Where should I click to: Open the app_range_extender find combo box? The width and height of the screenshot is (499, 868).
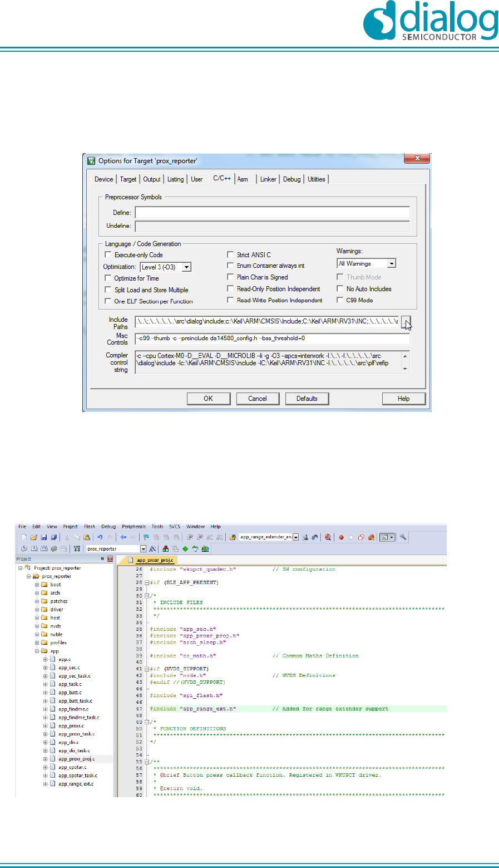click(x=296, y=537)
